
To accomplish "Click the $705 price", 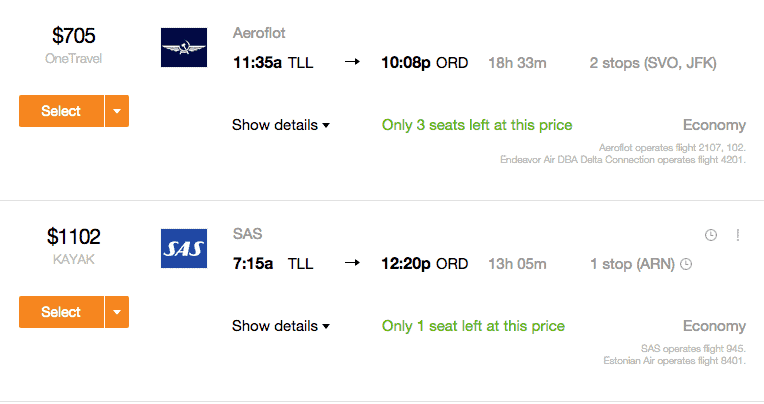I will click(x=74, y=36).
